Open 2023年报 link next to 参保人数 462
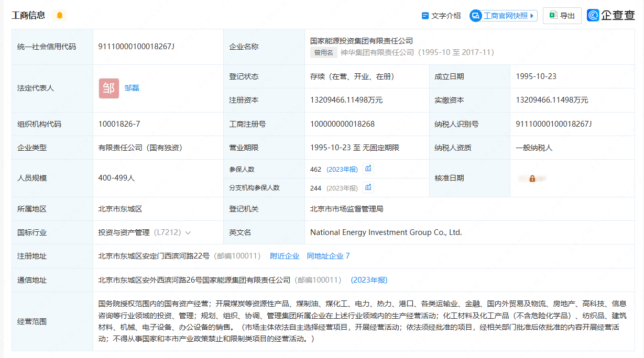644x358 pixels. (x=342, y=169)
